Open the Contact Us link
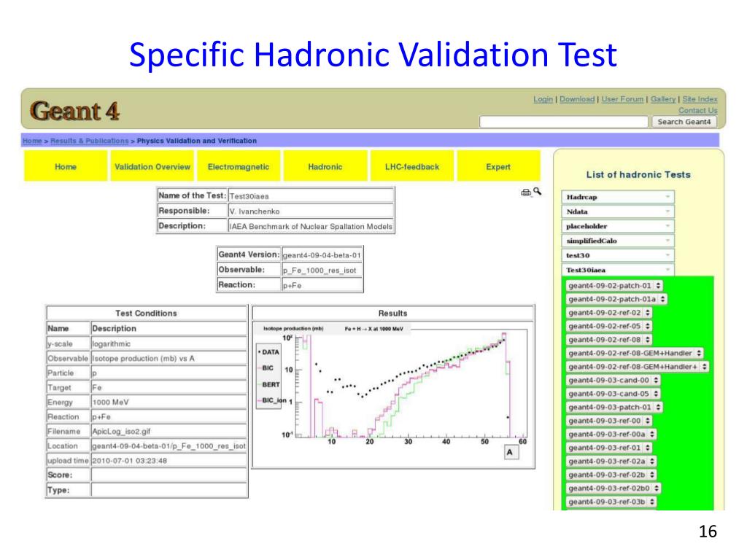 point(698,111)
